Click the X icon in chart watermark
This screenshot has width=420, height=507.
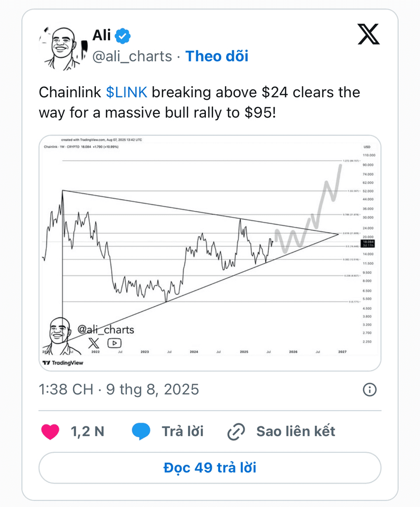coord(94,343)
